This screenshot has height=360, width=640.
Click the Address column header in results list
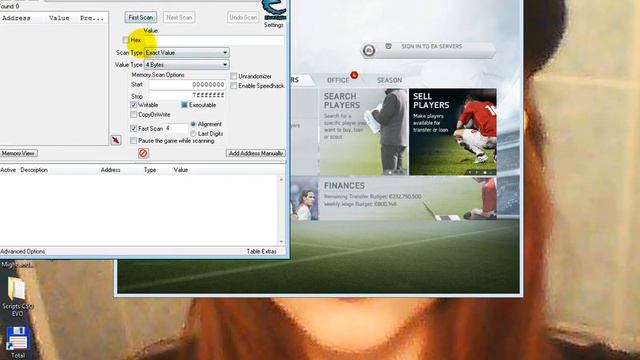pos(16,18)
